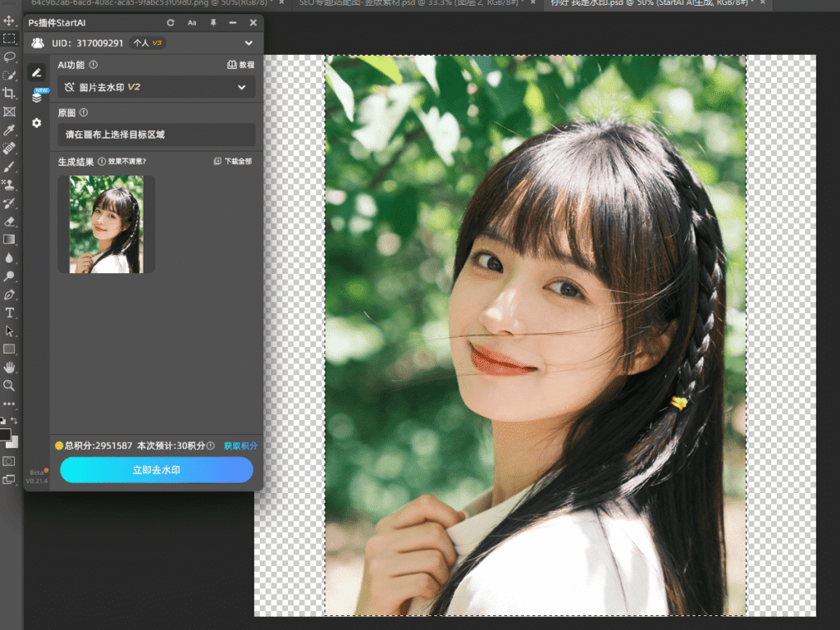Pin the StartAI plugin panel
Viewport: 840px width, 630px height.
pos(213,23)
